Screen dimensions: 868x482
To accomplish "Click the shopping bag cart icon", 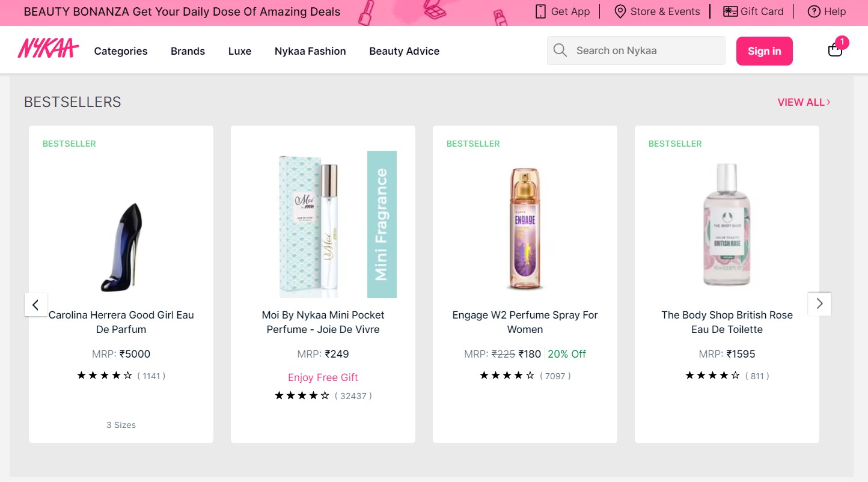I will point(835,50).
